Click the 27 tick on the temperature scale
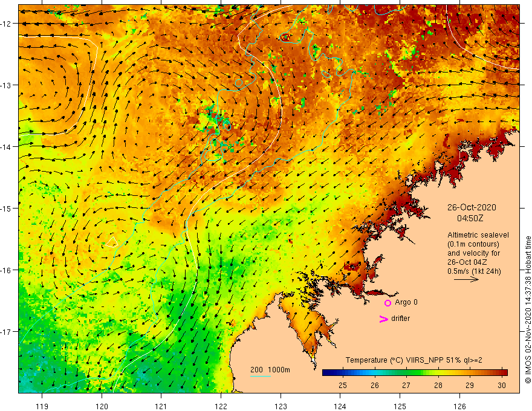Viewport: 532px width, 411px height. (406, 385)
